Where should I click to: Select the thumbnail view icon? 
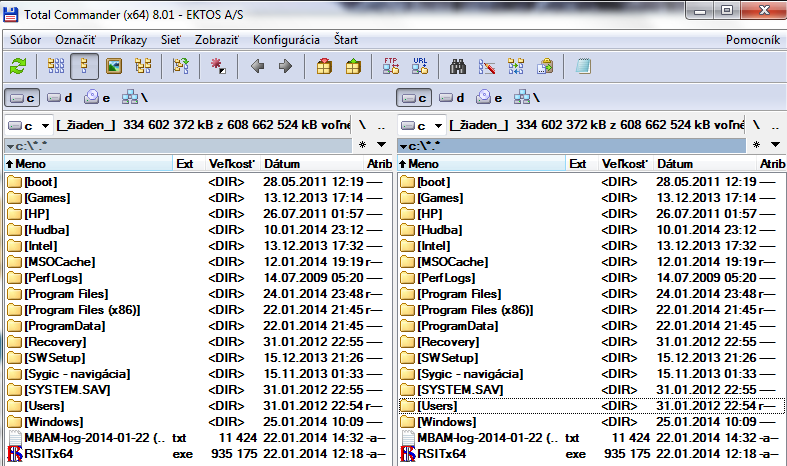[114, 66]
